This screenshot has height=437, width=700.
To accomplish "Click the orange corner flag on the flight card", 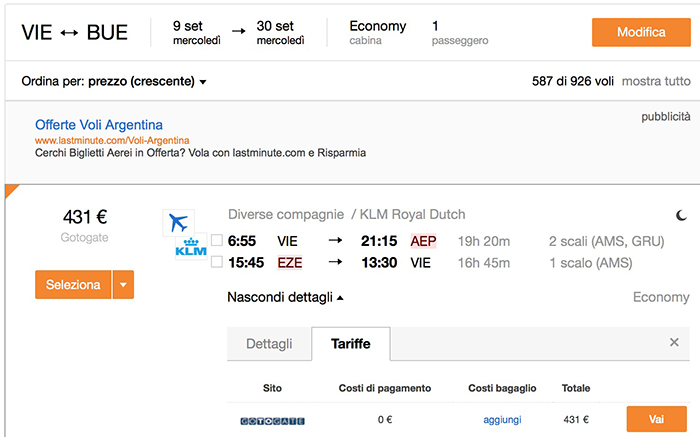I will coord(11,191).
